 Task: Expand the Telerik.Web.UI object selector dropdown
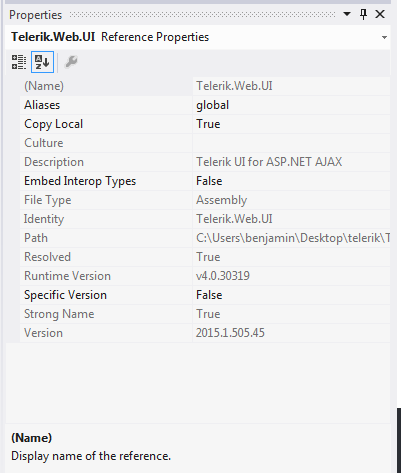384,37
